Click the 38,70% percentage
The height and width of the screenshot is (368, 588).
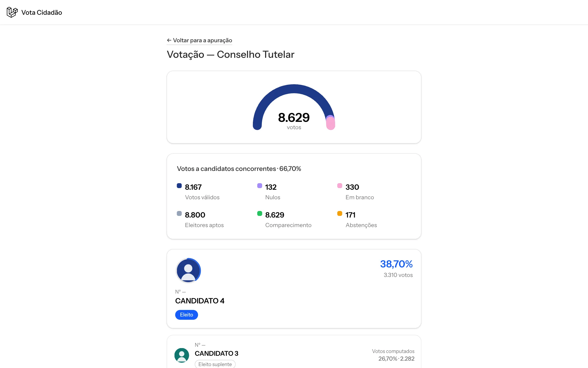[396, 264]
